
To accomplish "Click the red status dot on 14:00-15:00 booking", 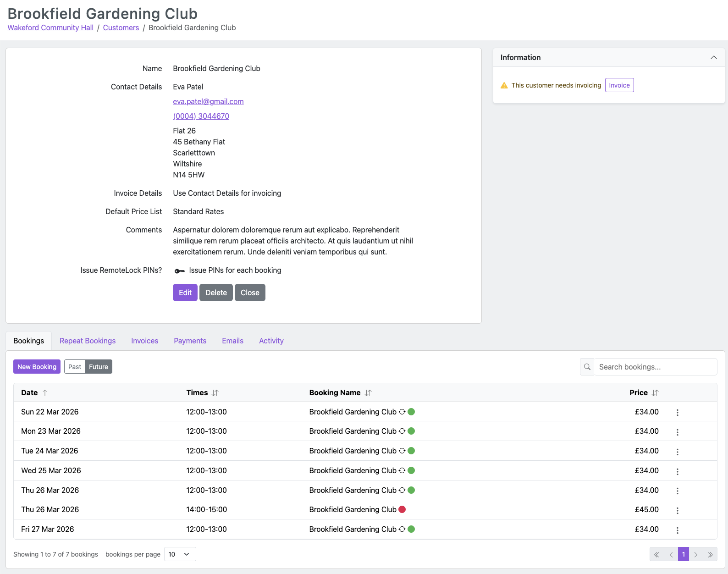I will coord(402,509).
